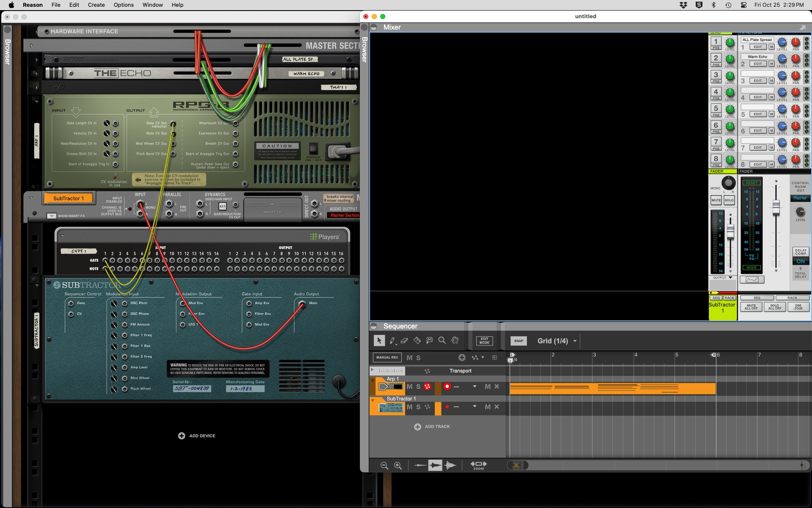
Task: Click the SNAP toggle button in Sequencer
Action: [x=518, y=341]
